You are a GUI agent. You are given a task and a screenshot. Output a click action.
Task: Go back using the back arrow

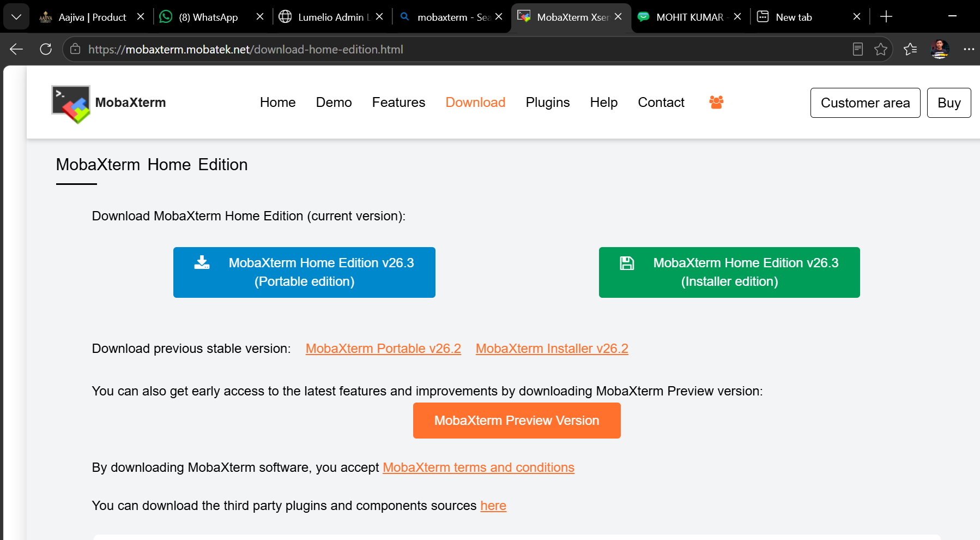(16, 49)
